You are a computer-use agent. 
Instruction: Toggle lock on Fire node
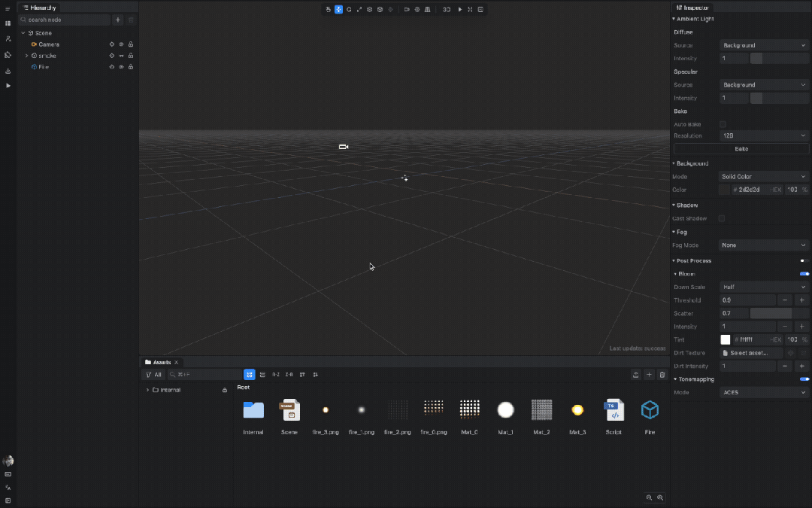(131, 67)
